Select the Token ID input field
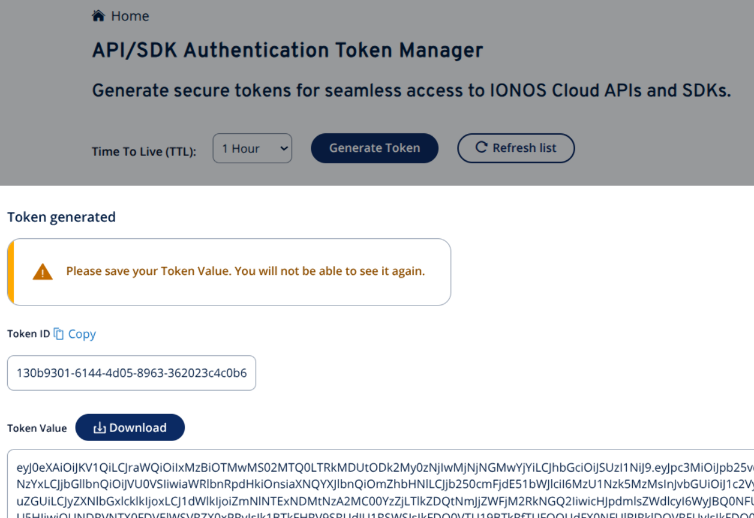 click(131, 373)
